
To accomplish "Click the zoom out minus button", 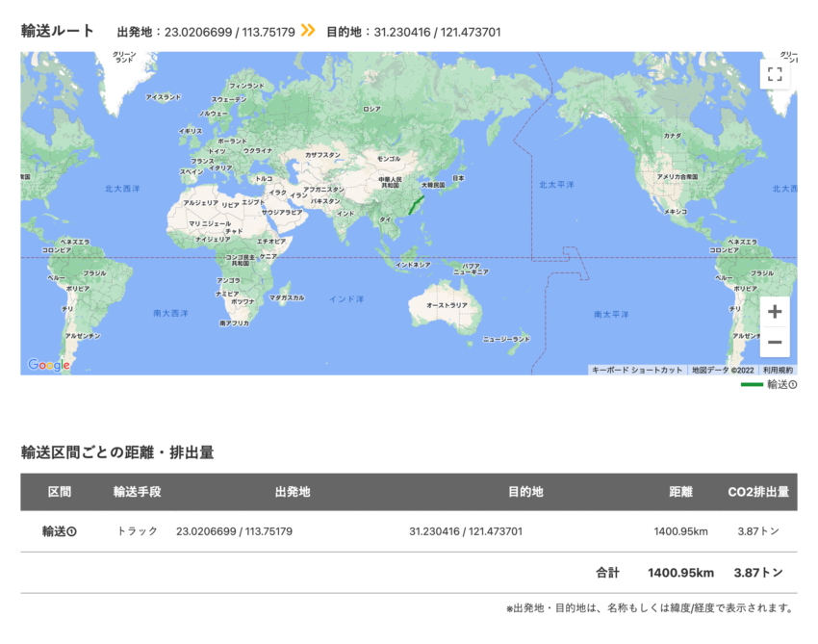I will [x=775, y=343].
